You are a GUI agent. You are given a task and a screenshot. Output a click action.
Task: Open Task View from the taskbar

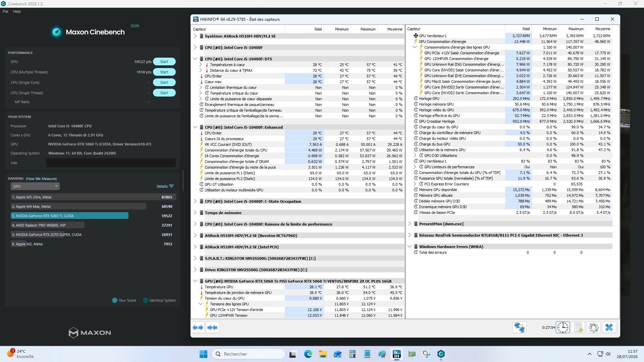(x=293, y=354)
